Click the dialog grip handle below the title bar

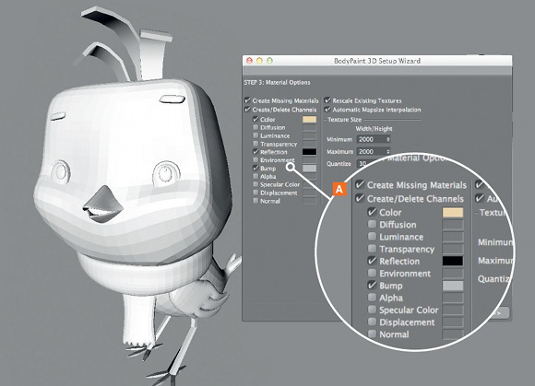coord(248,71)
